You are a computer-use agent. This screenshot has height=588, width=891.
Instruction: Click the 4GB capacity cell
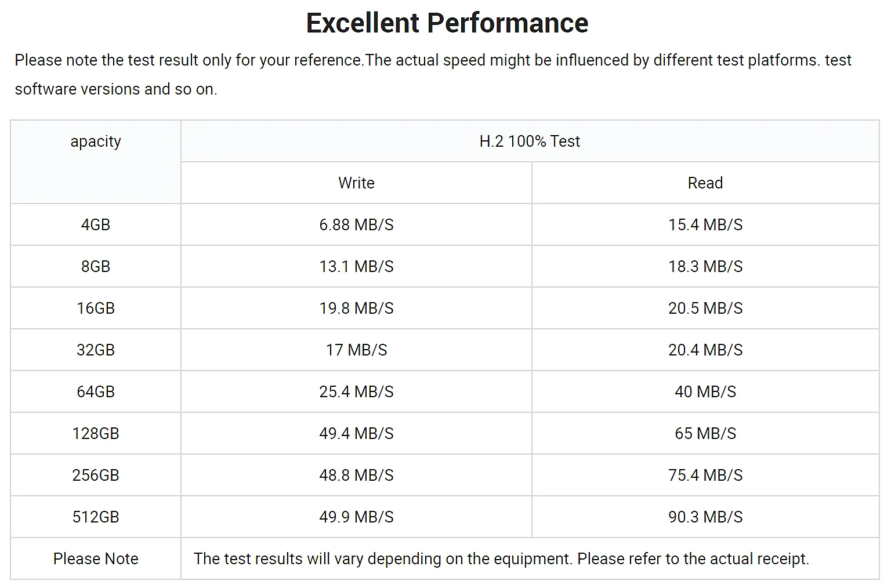96,225
